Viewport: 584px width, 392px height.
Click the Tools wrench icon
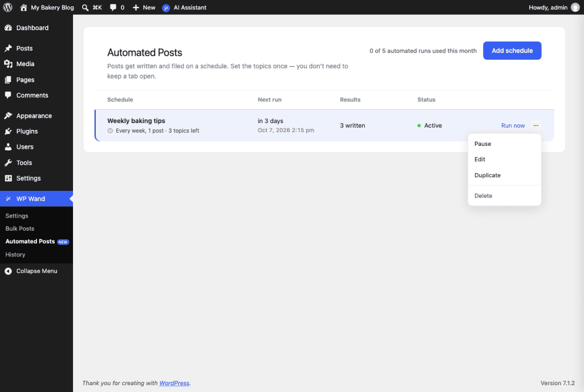tap(8, 162)
